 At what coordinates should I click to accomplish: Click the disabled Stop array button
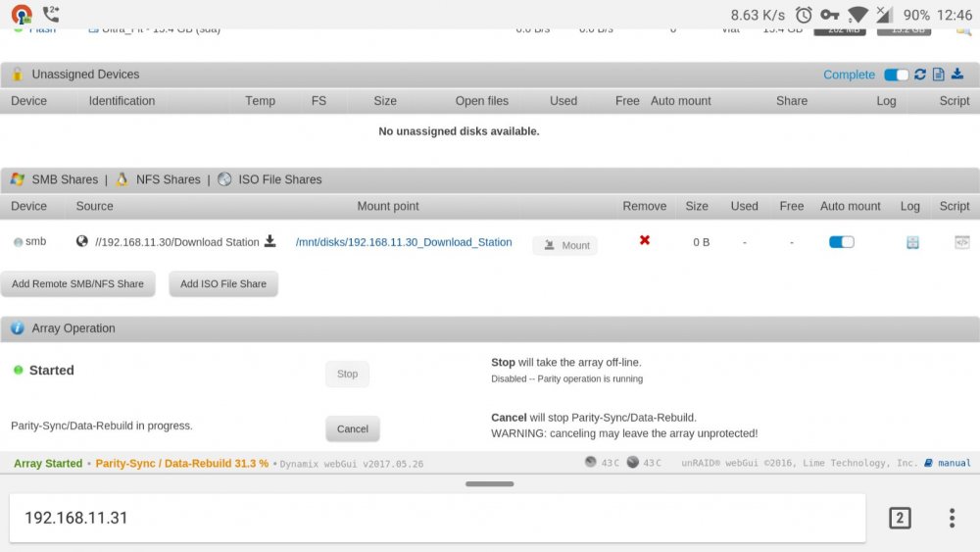347,374
